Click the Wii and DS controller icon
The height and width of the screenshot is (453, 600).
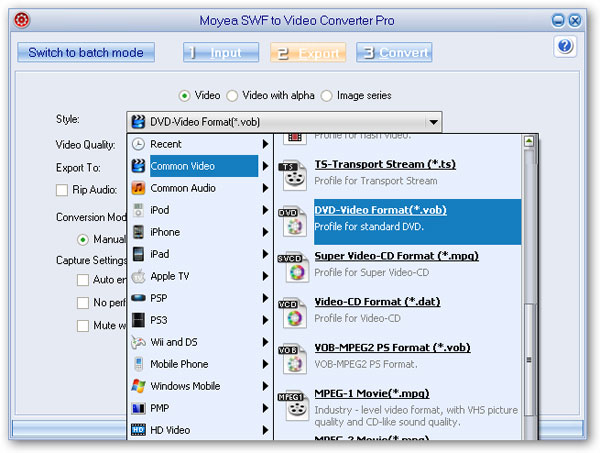click(x=138, y=342)
